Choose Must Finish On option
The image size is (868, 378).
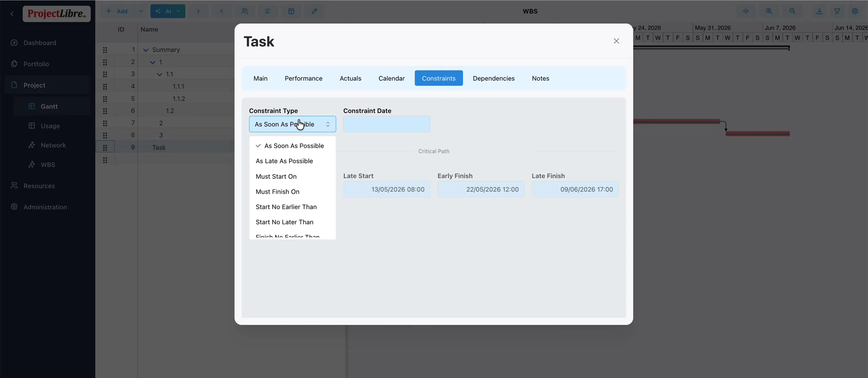coord(292,192)
